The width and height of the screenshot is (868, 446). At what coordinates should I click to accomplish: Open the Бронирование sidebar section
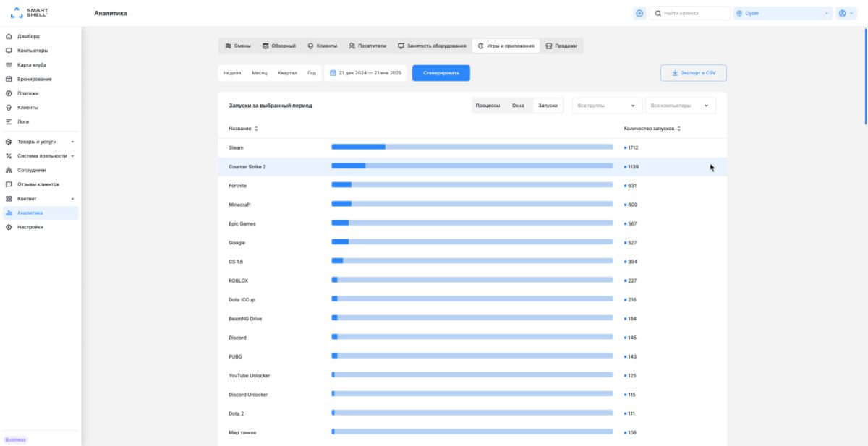35,79
